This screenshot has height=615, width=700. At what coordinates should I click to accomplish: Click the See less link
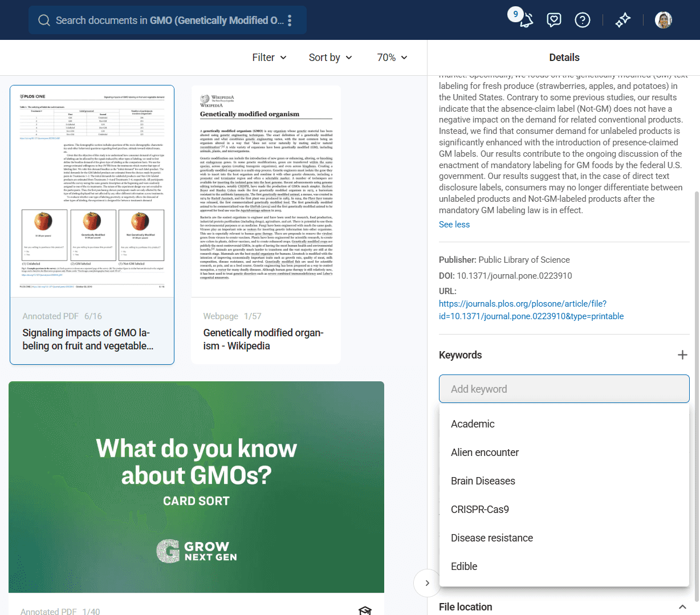454,225
